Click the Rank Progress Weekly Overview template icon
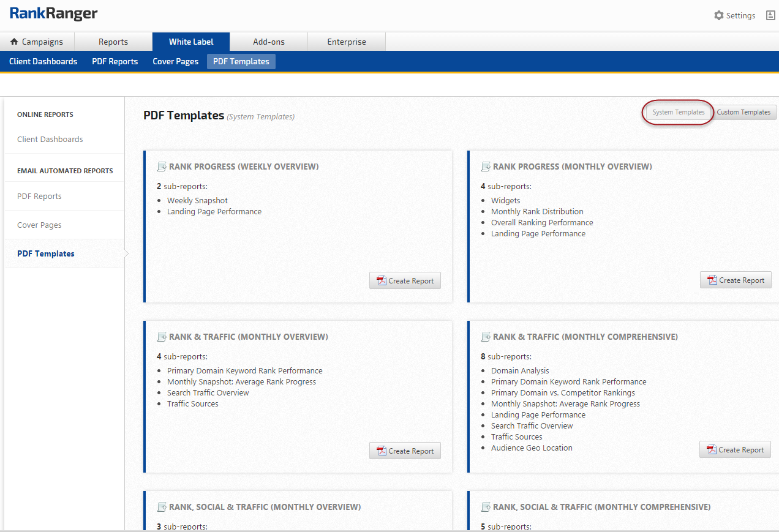This screenshot has width=779, height=532. tap(162, 167)
